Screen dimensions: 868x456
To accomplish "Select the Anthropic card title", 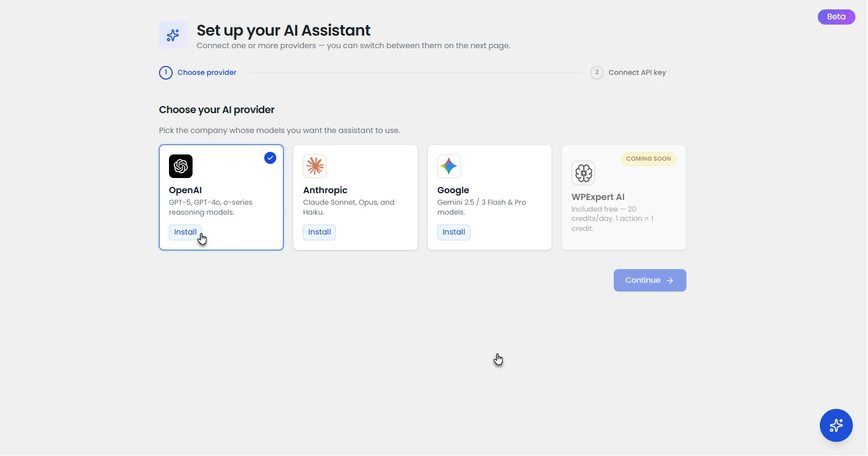I will pyautogui.click(x=325, y=190).
